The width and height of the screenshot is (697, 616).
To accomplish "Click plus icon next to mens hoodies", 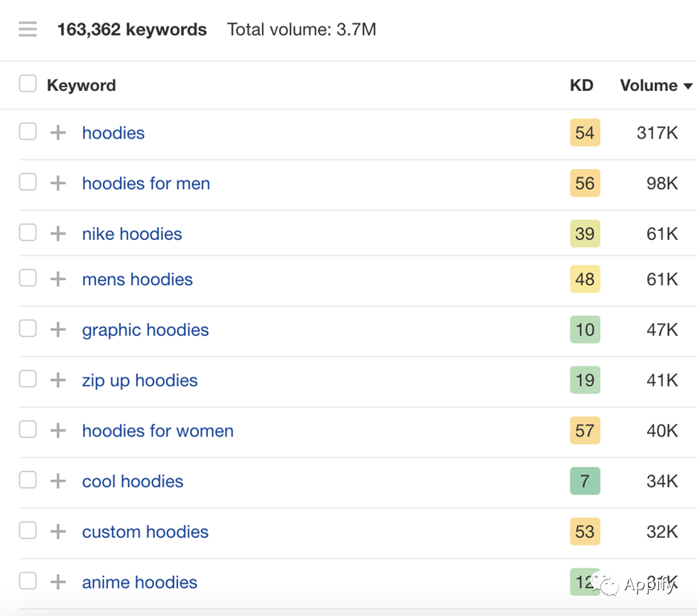I will tap(58, 279).
